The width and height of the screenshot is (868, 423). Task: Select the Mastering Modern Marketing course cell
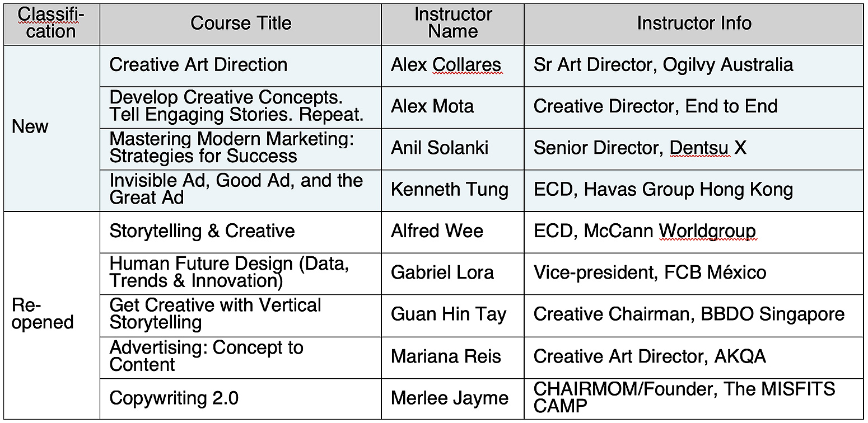pos(241,149)
